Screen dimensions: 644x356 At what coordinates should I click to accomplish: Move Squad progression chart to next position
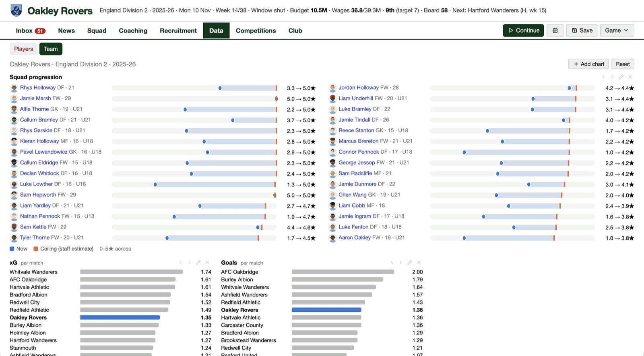pos(612,77)
